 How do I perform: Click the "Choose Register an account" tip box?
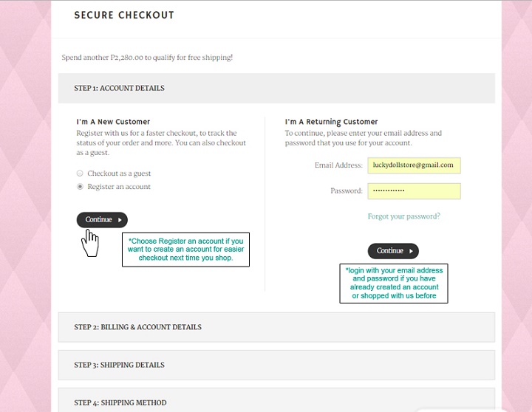(185, 250)
